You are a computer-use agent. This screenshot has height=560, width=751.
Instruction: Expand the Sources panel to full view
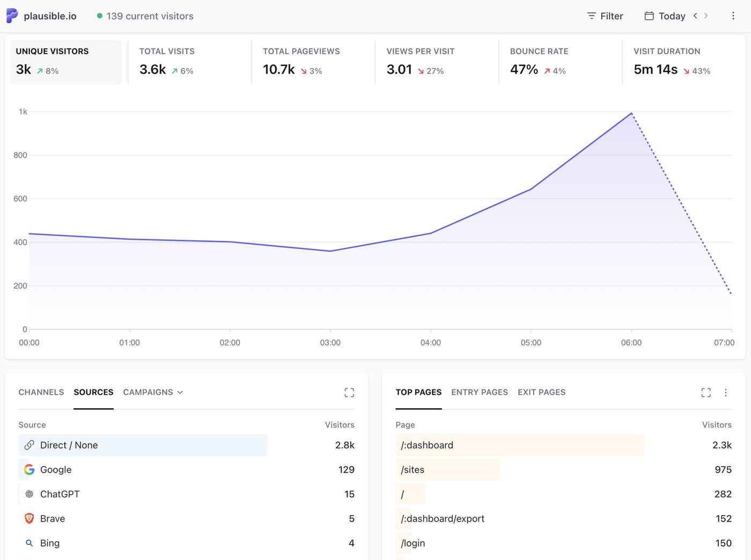[349, 393]
